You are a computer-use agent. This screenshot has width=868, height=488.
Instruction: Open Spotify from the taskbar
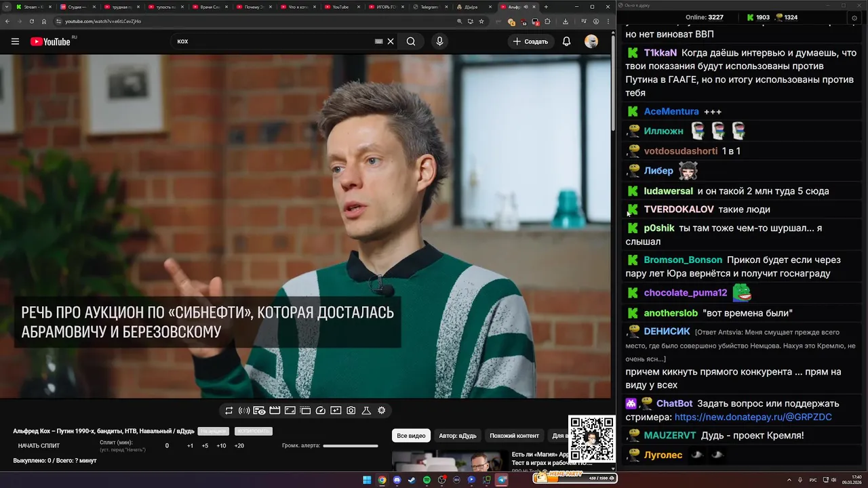pos(427,480)
